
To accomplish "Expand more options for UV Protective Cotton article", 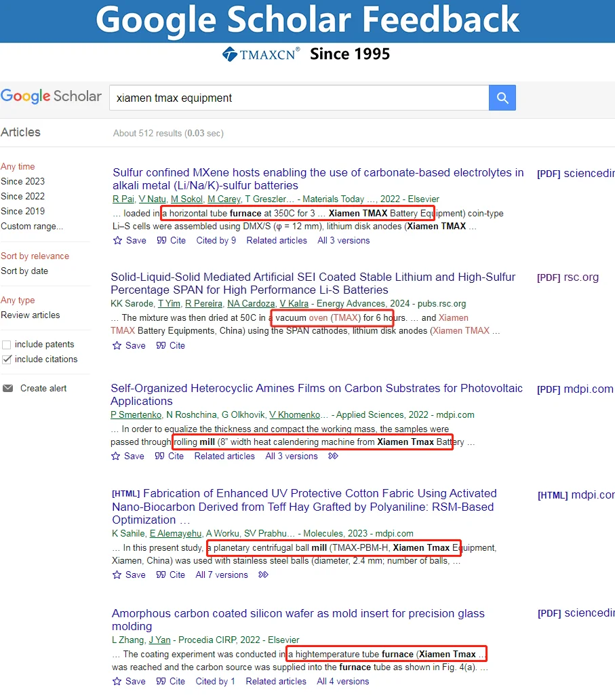I will click(x=264, y=575).
